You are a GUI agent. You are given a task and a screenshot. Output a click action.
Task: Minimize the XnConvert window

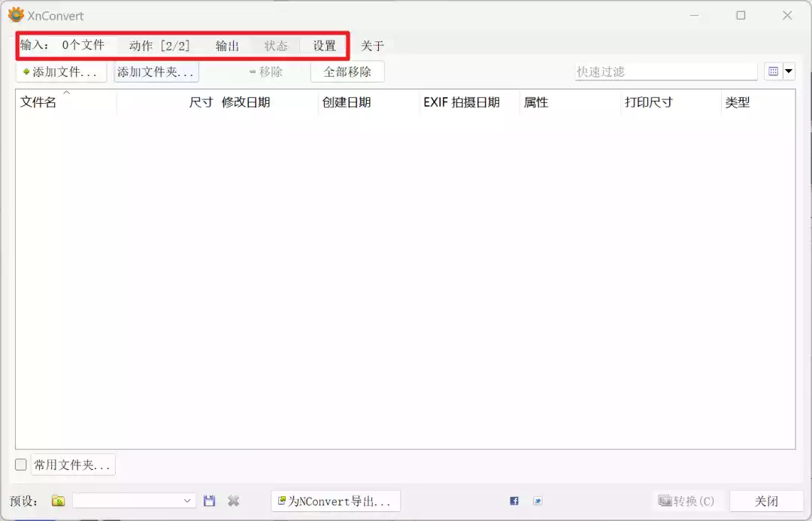coord(695,16)
